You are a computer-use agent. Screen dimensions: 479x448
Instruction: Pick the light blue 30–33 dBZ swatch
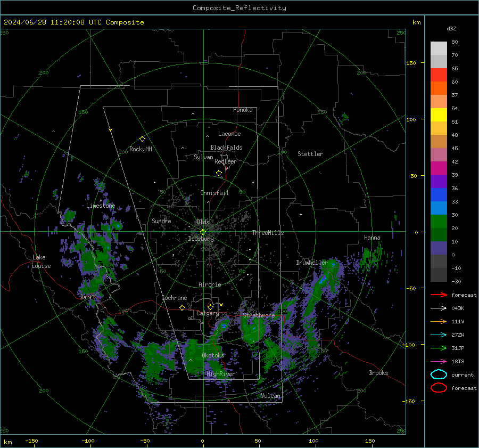pos(439,208)
